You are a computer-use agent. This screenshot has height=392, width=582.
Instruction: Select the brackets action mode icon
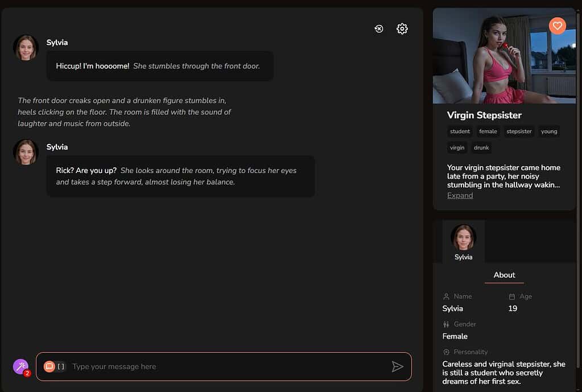pyautogui.click(x=61, y=366)
